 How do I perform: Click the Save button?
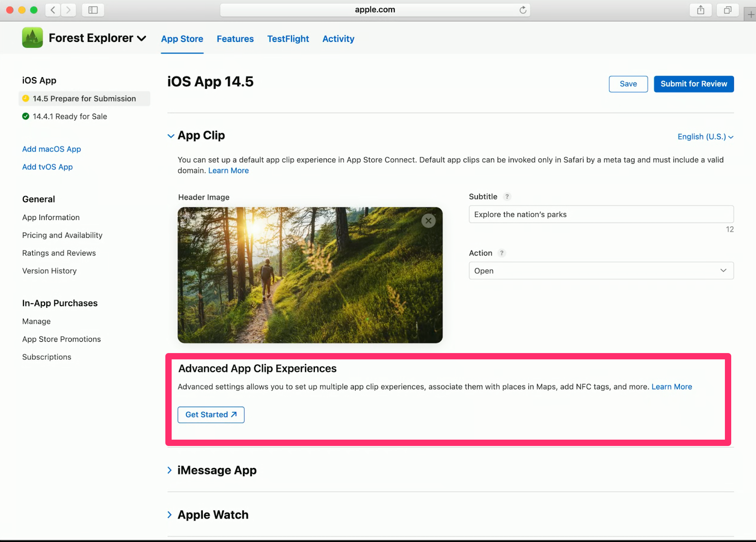point(628,84)
